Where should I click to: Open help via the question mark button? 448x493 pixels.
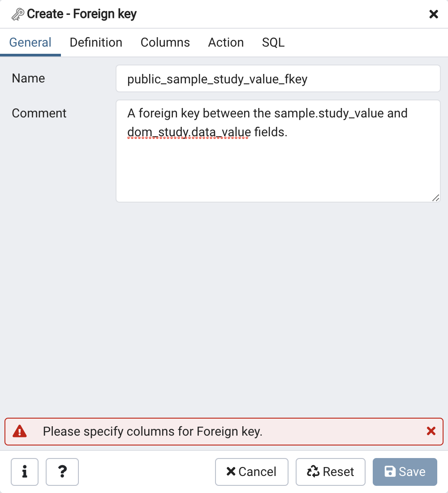point(62,471)
